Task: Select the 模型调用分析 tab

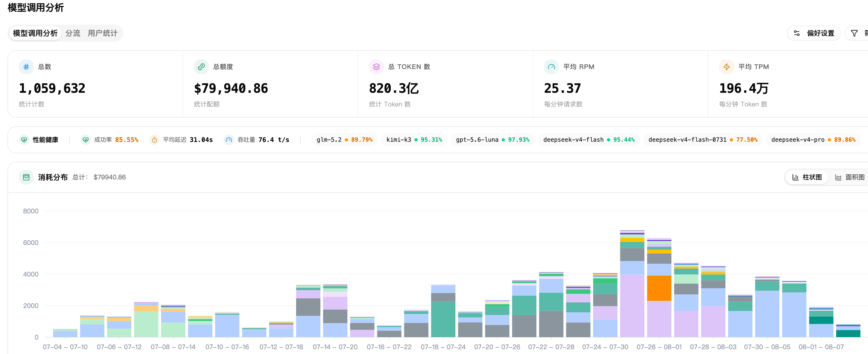Action: (x=35, y=33)
